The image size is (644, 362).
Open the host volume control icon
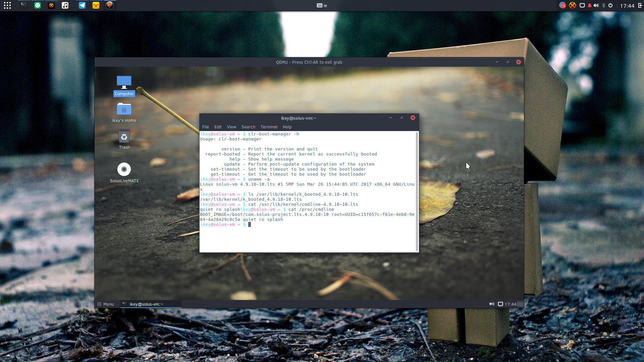[x=596, y=5]
